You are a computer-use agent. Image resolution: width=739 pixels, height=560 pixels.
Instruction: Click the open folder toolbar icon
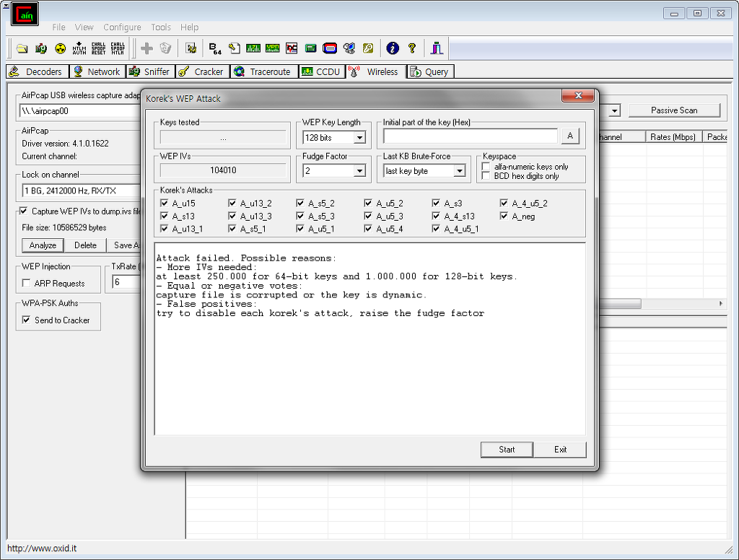click(22, 48)
